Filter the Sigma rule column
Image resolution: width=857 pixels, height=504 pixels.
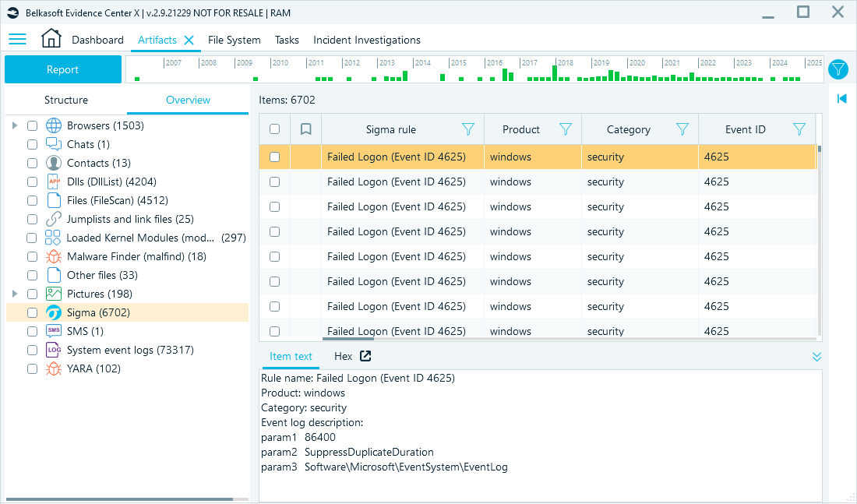[468, 129]
